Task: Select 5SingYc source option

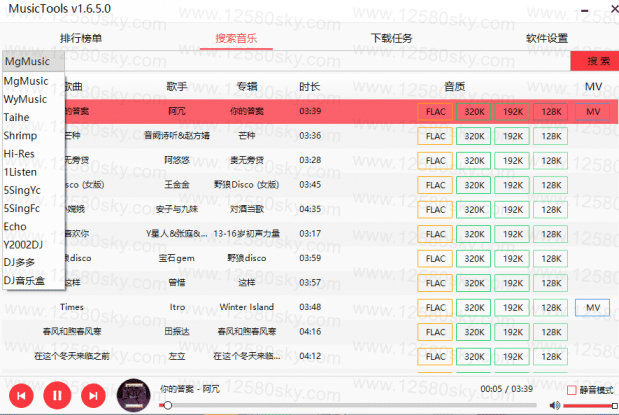Action: pyautogui.click(x=33, y=190)
